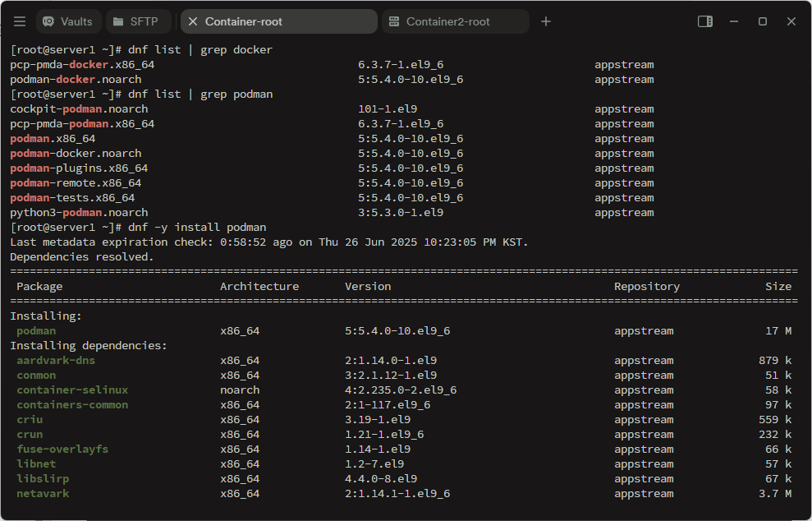Click the noarch architecture for container-selinux
Viewport: 812px width, 521px height.
240,390
